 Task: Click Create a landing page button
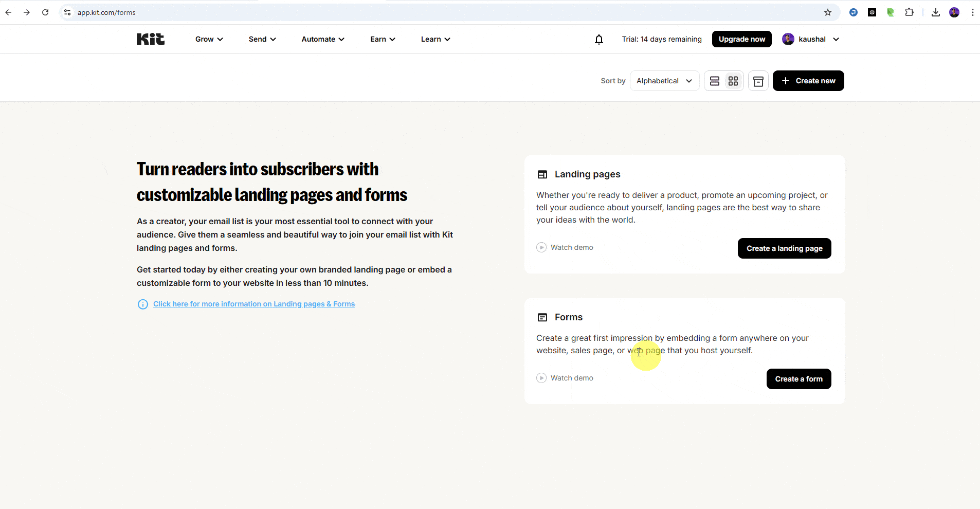[x=784, y=248]
